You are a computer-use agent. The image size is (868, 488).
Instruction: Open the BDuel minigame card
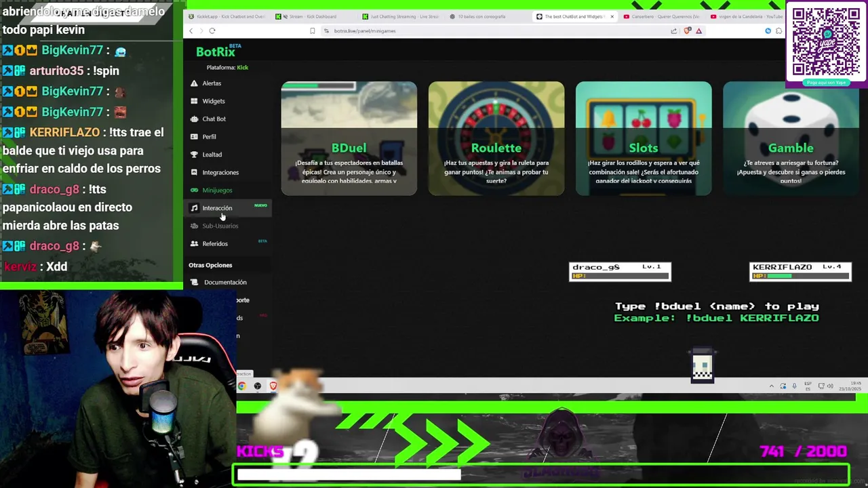pos(349,138)
